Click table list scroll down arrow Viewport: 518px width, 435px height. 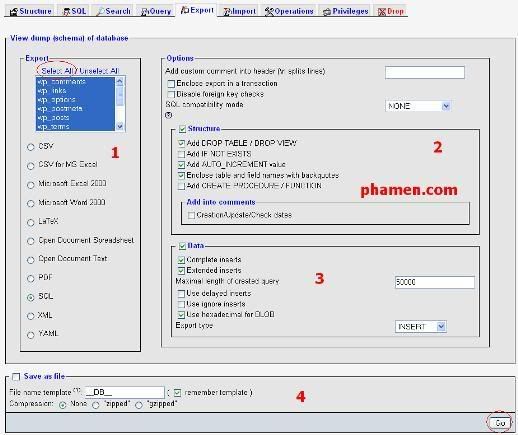(120, 127)
